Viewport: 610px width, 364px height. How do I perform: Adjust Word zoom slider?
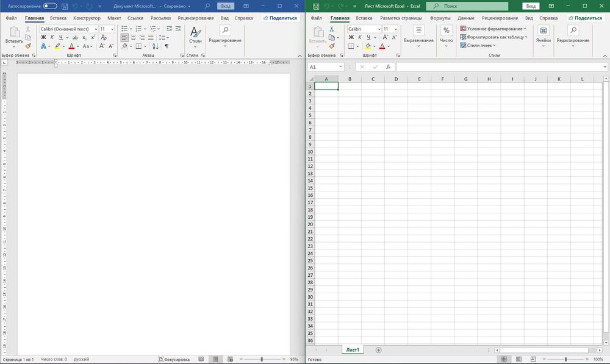[262, 359]
